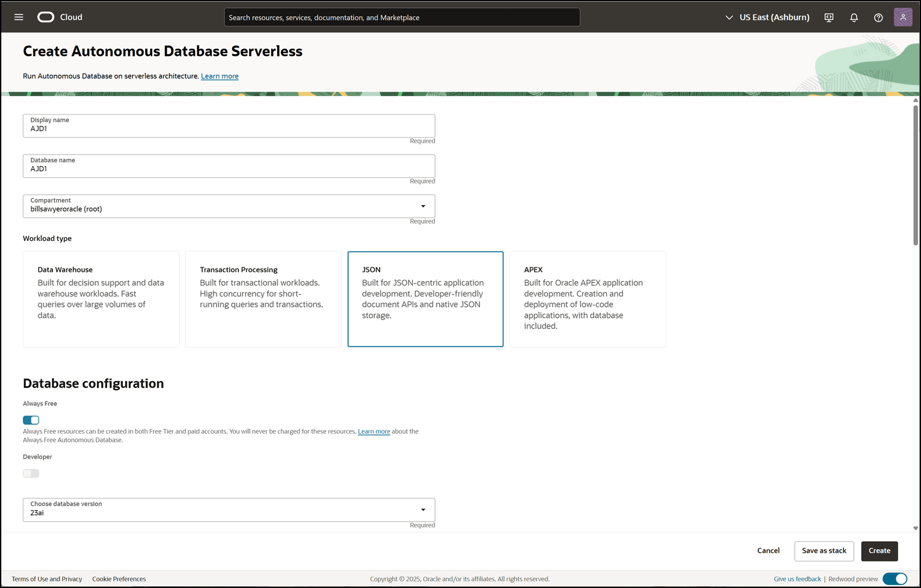Select the Data Warehouse workload card
Viewport: 921px width, 588px height.
click(101, 299)
